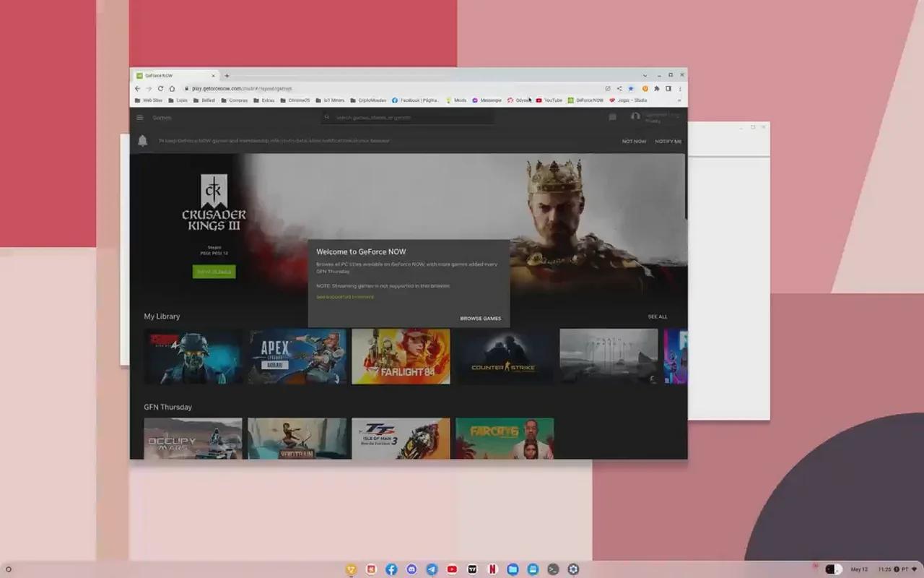Click the share page icon in address bar
The height and width of the screenshot is (578, 924).
tap(619, 89)
